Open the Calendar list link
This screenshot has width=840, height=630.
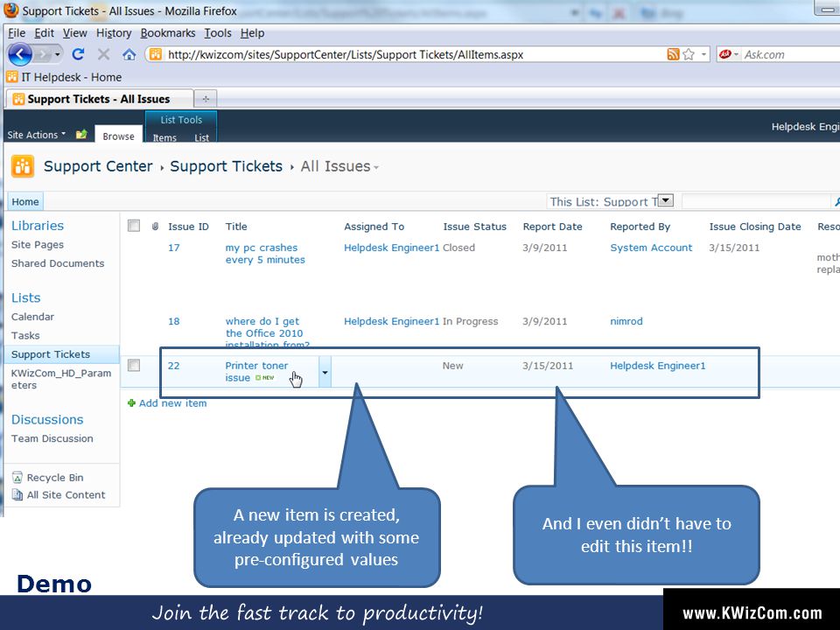(x=32, y=317)
